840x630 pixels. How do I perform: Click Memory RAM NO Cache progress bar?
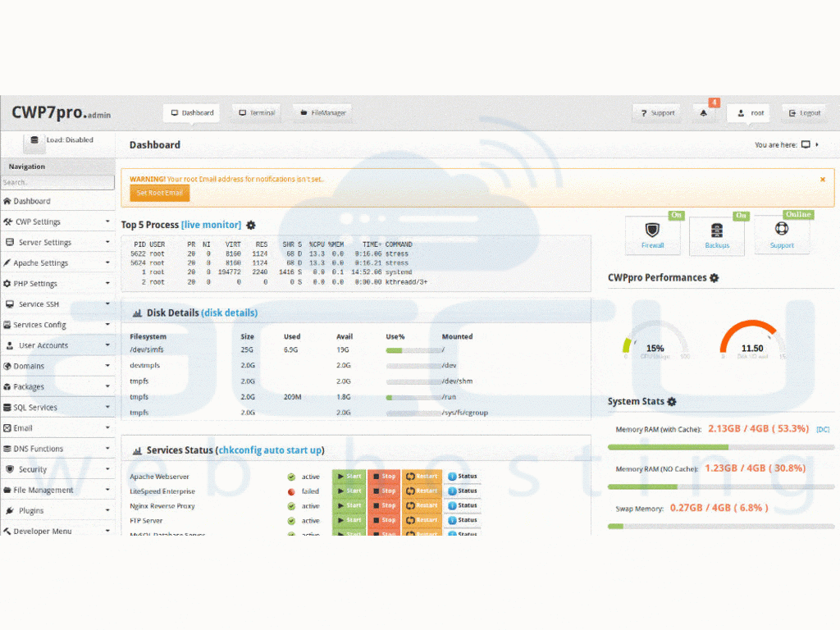pyautogui.click(x=721, y=487)
